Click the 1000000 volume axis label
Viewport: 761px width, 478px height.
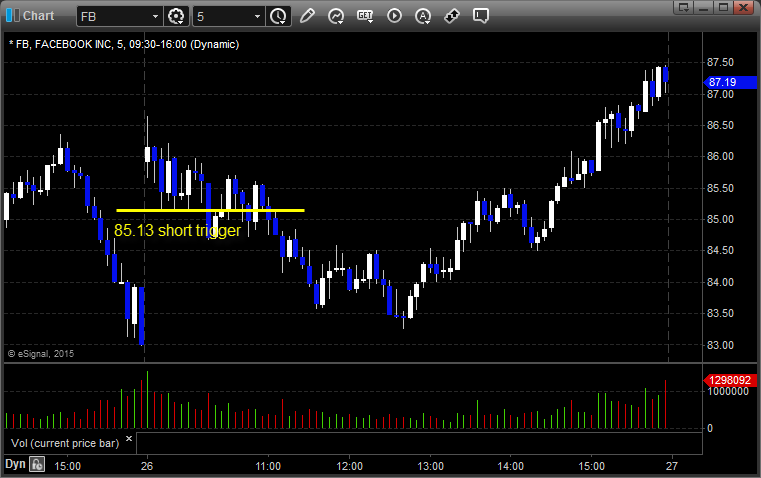(728, 392)
